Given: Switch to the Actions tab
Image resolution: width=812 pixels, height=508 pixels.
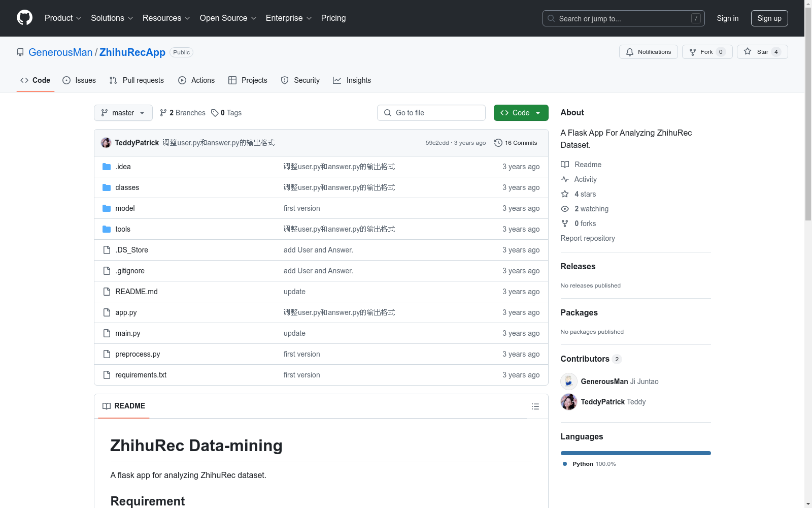Looking at the screenshot, I should 196,80.
